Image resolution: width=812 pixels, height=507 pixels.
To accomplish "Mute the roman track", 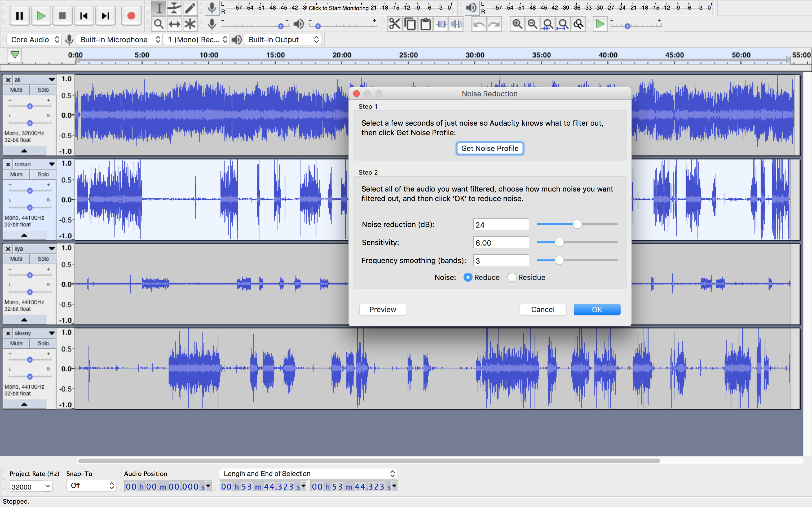I will [16, 174].
